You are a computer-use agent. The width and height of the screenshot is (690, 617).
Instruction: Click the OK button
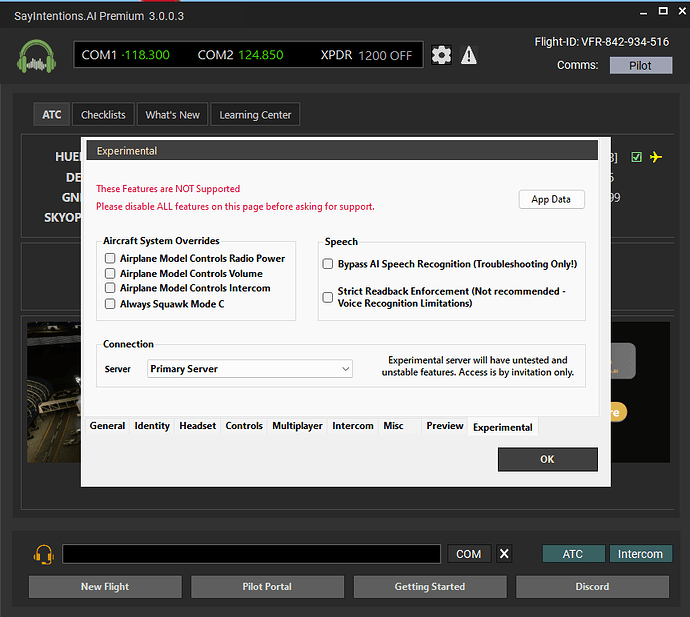click(x=547, y=459)
